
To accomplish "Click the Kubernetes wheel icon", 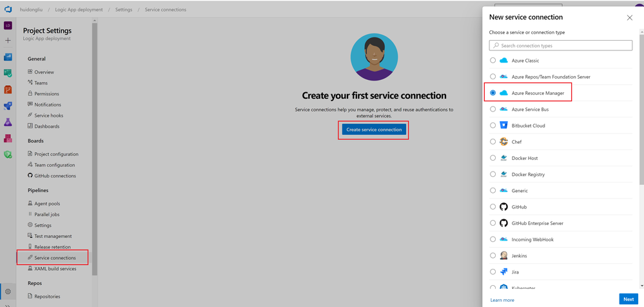I will tap(503, 288).
